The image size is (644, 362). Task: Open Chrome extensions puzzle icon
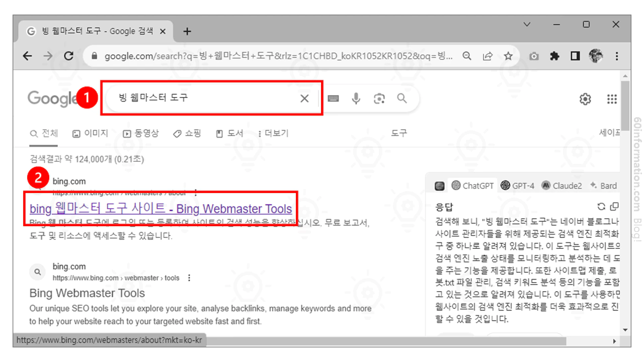(554, 56)
